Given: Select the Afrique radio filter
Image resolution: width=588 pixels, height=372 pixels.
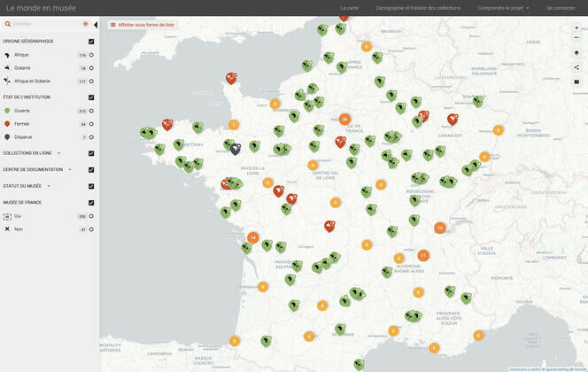Looking at the screenshot, I should (91, 55).
